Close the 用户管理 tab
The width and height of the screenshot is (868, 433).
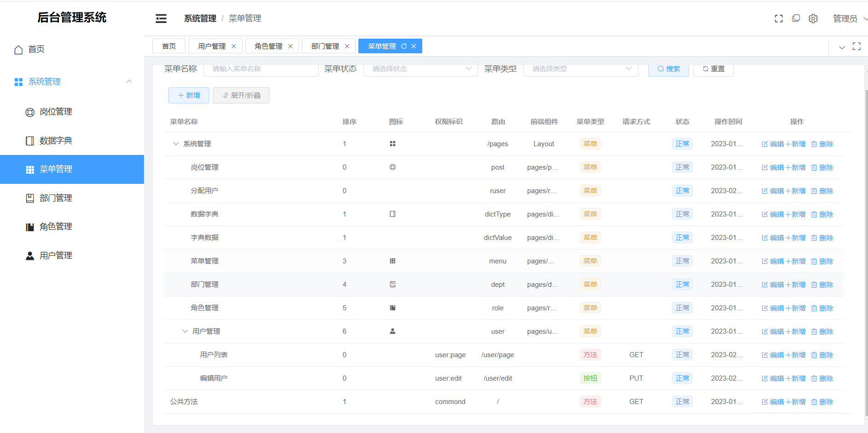click(x=234, y=46)
